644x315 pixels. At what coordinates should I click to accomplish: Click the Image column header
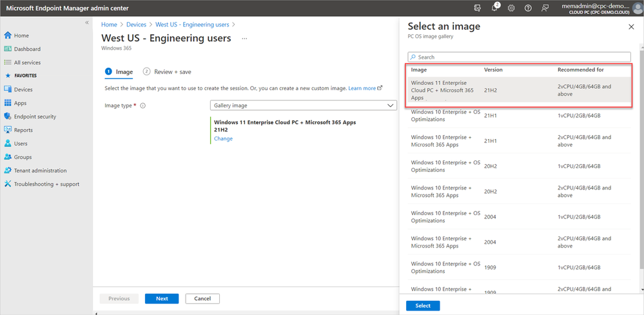[x=419, y=70]
